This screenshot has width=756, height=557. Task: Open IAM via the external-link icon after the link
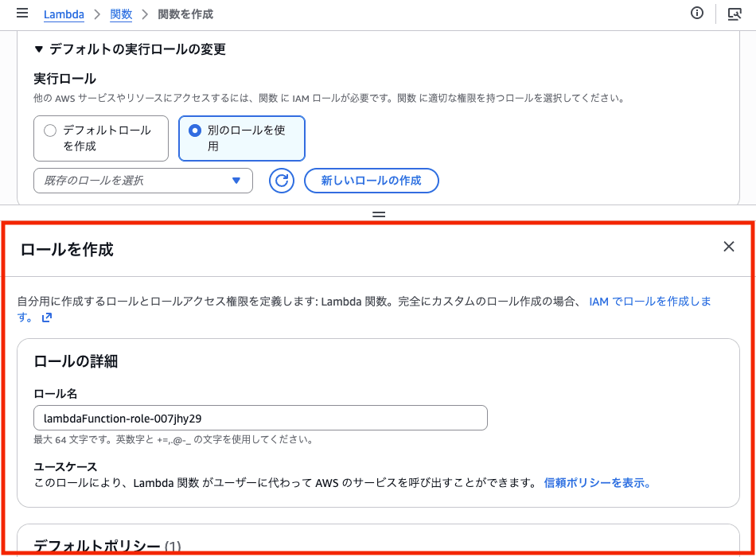click(x=46, y=317)
